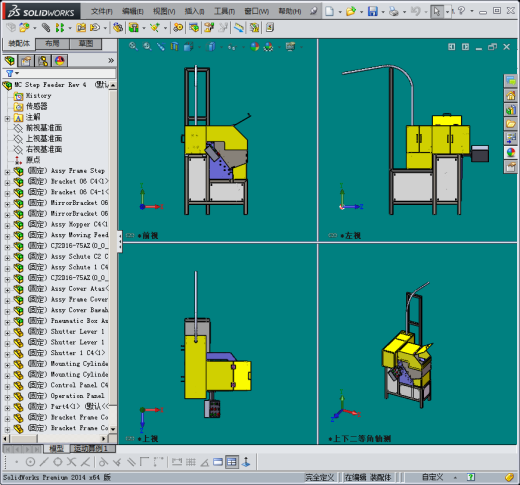This screenshot has height=485, width=520.
Task: Click the filter funnel icon in tree
Action: [10, 73]
